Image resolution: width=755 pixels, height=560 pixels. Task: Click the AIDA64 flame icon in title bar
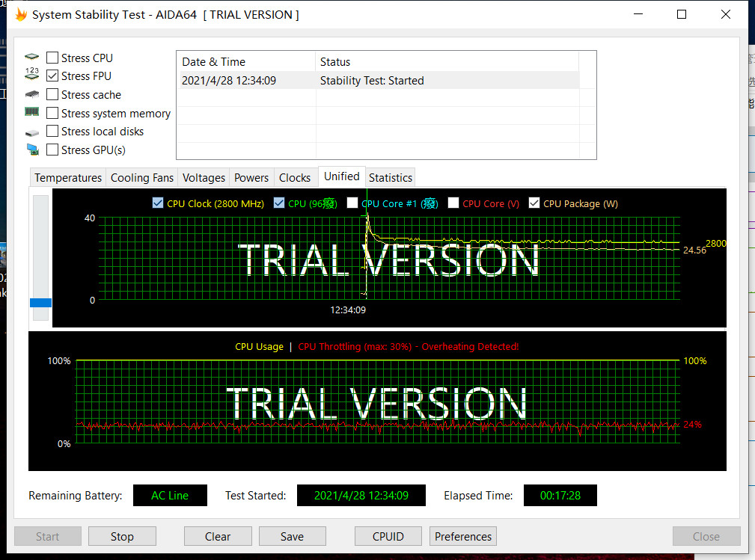coord(21,14)
